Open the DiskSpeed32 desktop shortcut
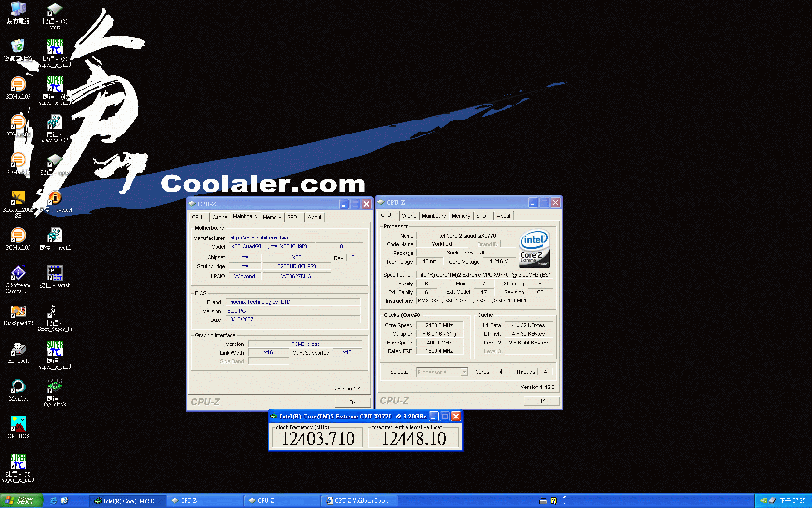The width and height of the screenshot is (812, 508). point(18,315)
